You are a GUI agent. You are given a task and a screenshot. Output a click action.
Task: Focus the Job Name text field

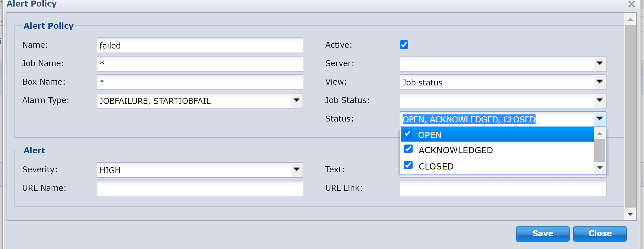coord(200,64)
